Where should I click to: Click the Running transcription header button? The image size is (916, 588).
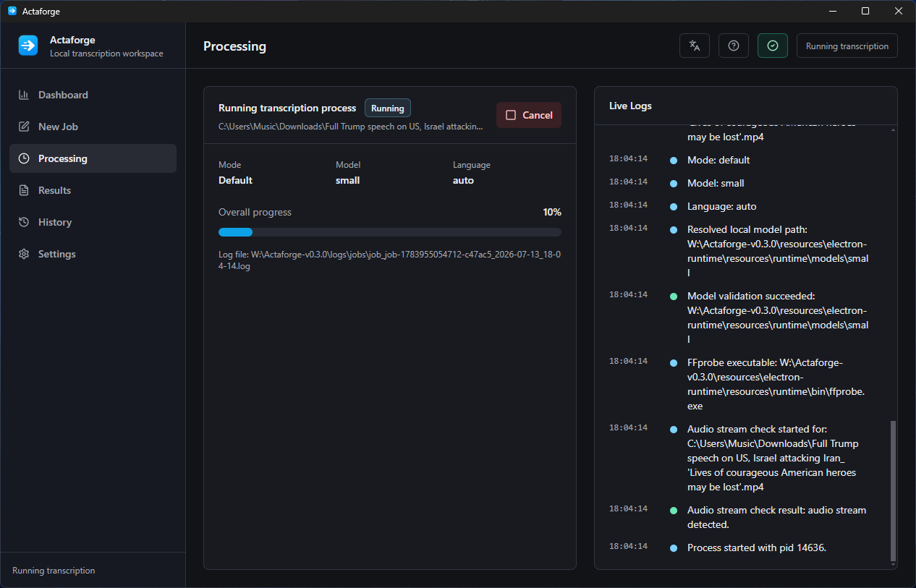tap(847, 46)
